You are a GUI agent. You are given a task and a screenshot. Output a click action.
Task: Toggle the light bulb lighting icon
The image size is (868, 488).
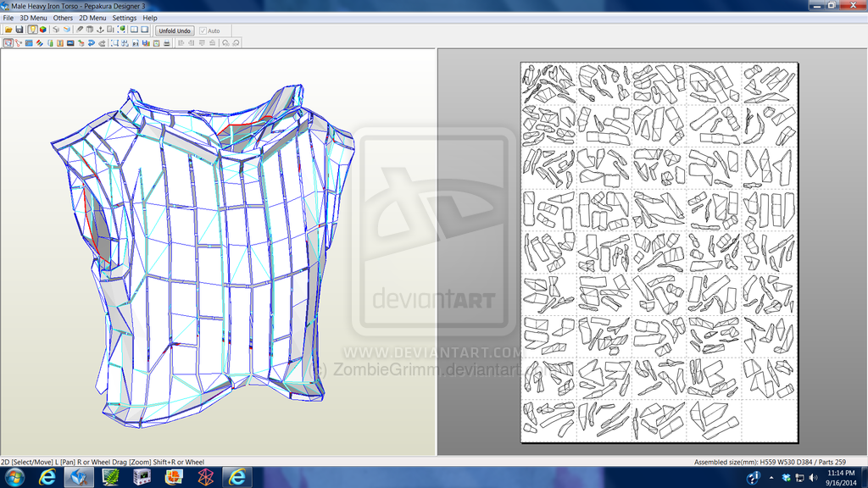pos(33,30)
